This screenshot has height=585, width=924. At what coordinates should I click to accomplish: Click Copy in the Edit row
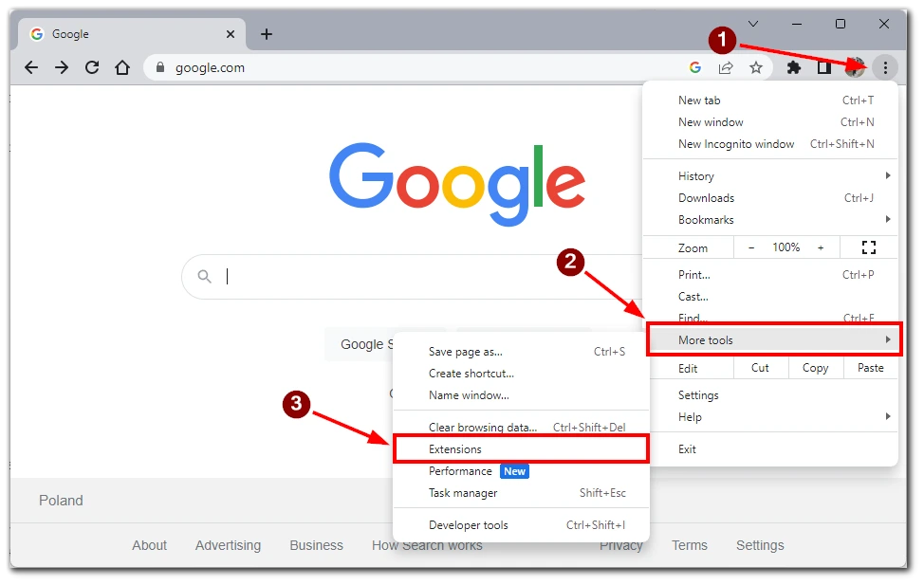(x=815, y=368)
